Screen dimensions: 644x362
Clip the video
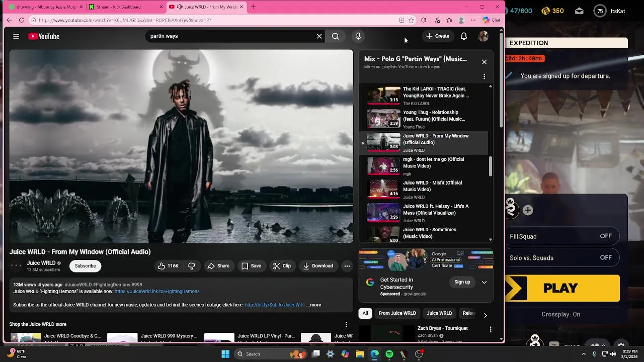click(282, 266)
